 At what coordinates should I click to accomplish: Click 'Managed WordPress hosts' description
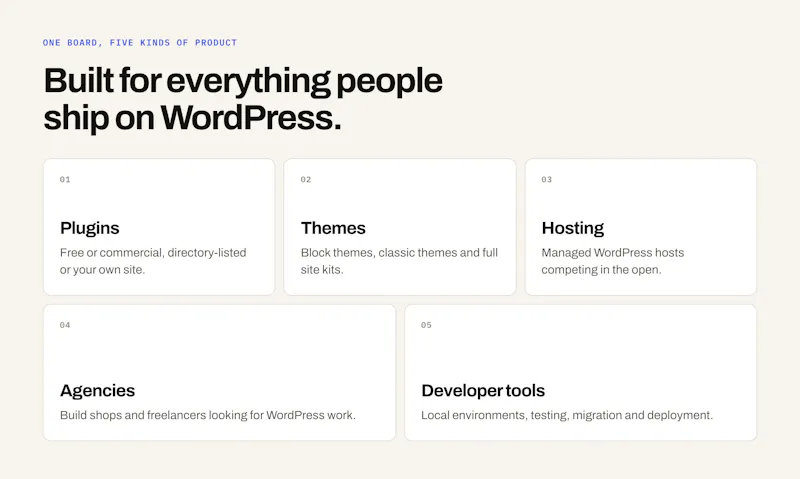pyautogui.click(x=613, y=261)
